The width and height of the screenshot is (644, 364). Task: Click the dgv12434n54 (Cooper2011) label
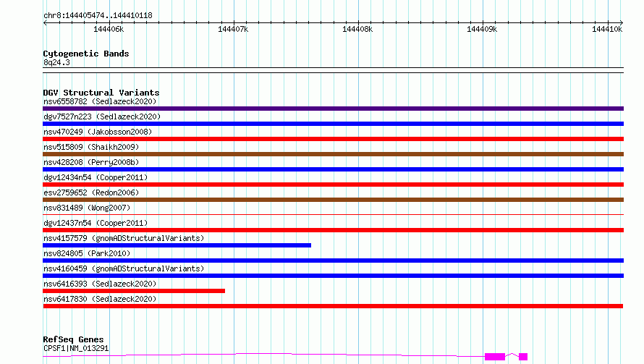[96, 177]
